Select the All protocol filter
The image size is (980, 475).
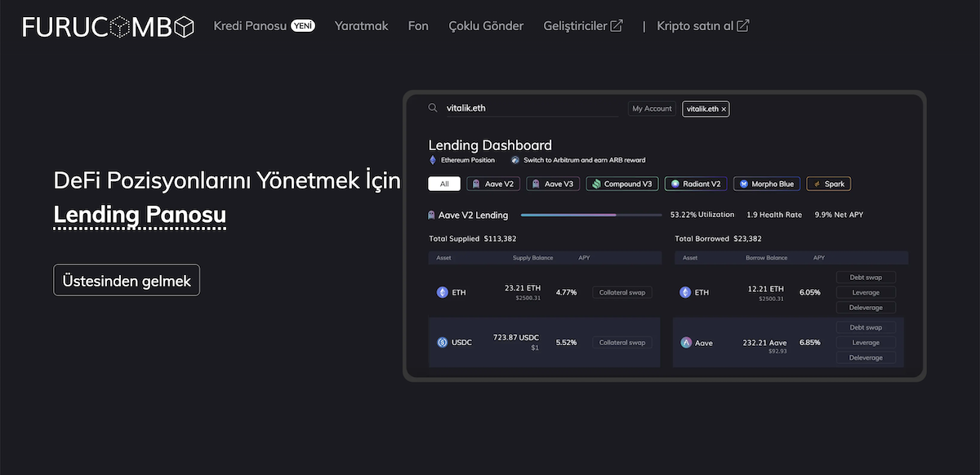pyautogui.click(x=444, y=184)
